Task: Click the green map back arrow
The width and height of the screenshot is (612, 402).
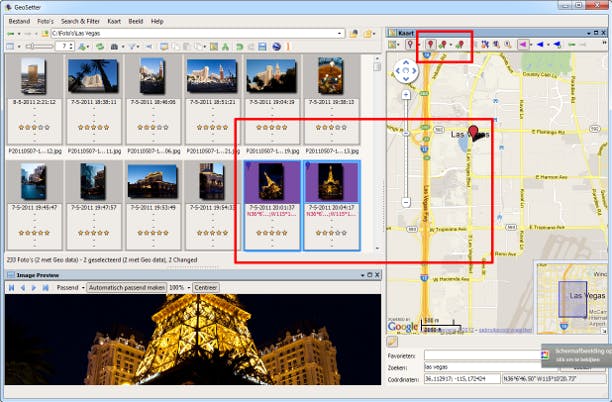Action: tap(572, 45)
